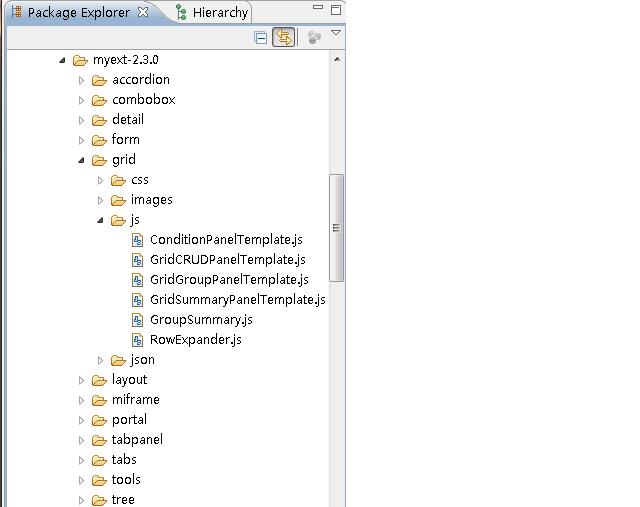The height and width of the screenshot is (507, 640).
Task: Expand the css folder
Action: click(x=101, y=180)
